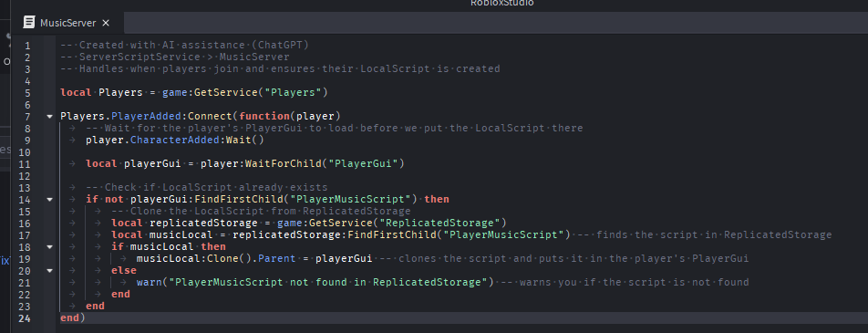Click the 'Wait for the player's PlayerGui' comment
Screen dimensions: 868x333
tap(335, 128)
